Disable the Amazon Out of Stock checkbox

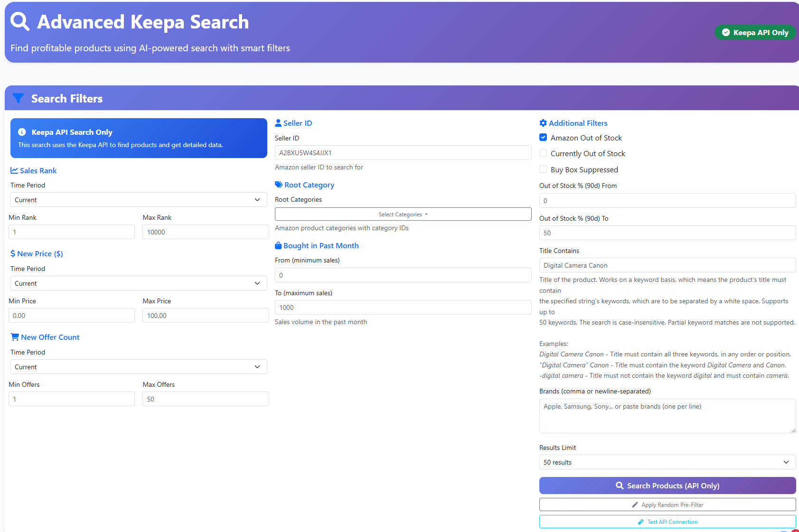(543, 137)
